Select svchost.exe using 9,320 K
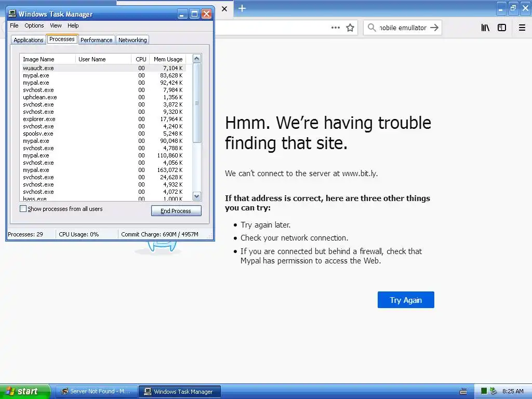The image size is (532, 399). click(103, 112)
